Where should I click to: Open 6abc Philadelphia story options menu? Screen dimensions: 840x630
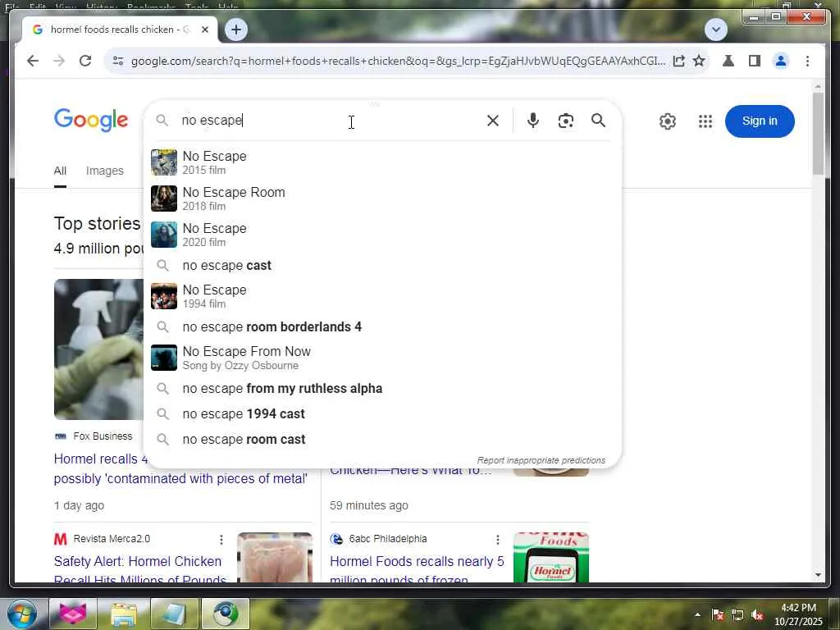point(498,540)
